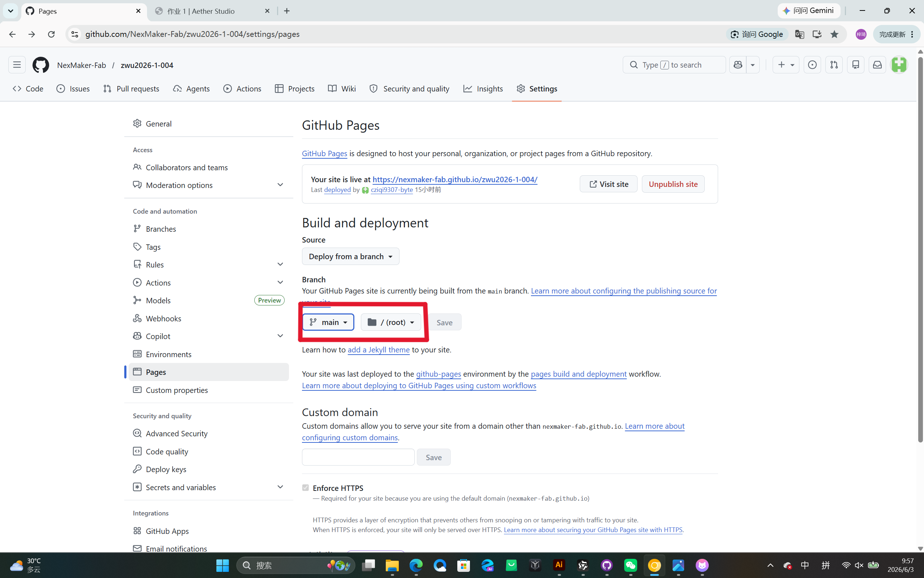Click the custom domain input field
The height and width of the screenshot is (578, 924).
coord(358,457)
